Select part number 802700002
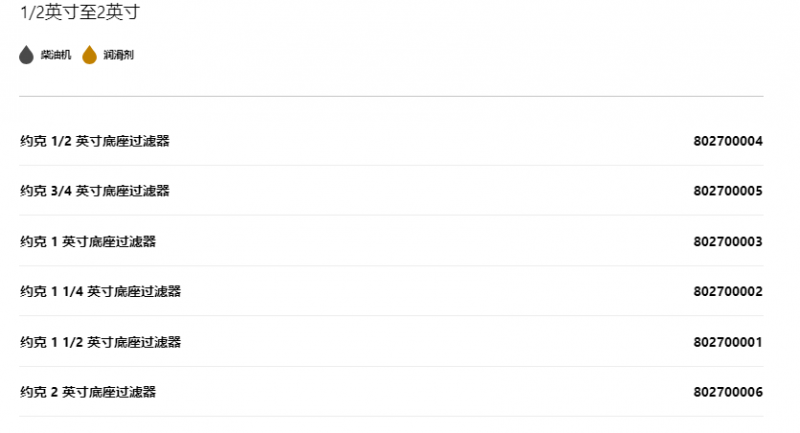The image size is (800, 433). 728,292
